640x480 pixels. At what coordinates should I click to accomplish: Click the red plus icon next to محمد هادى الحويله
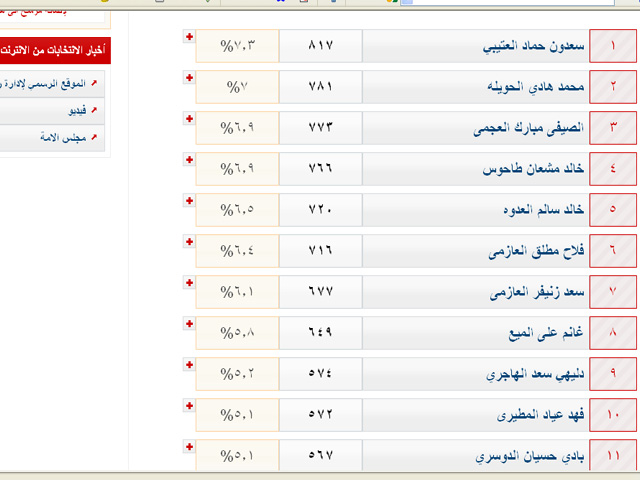tap(189, 78)
